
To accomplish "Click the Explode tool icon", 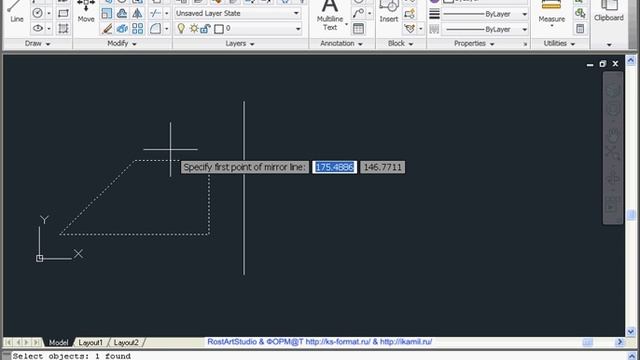I will 122,28.
